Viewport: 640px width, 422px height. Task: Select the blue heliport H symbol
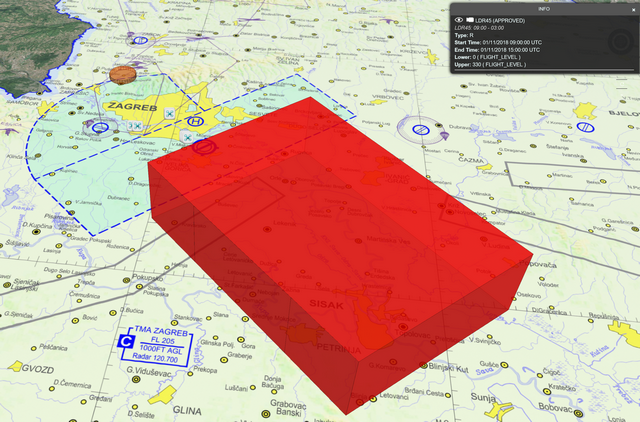(x=196, y=121)
